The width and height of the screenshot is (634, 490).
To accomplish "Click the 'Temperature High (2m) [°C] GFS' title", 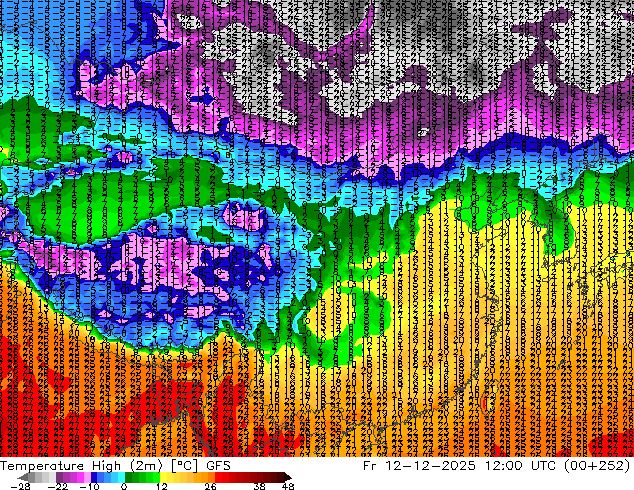I will pyautogui.click(x=115, y=465).
